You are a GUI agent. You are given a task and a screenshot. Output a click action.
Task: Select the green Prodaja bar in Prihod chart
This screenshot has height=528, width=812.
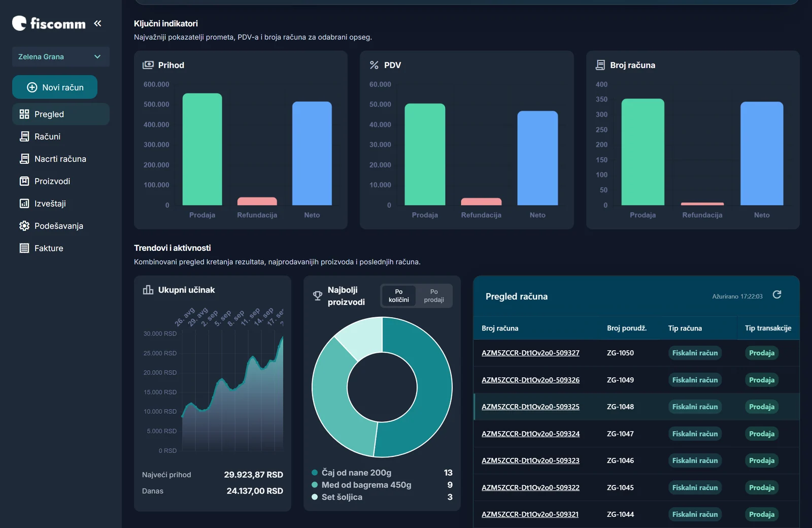pos(202,149)
